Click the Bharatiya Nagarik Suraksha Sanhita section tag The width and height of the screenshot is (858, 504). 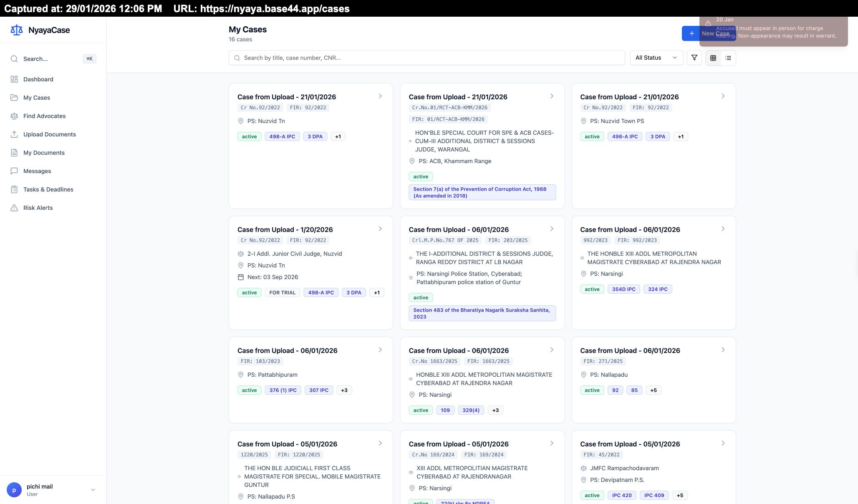[x=482, y=313]
